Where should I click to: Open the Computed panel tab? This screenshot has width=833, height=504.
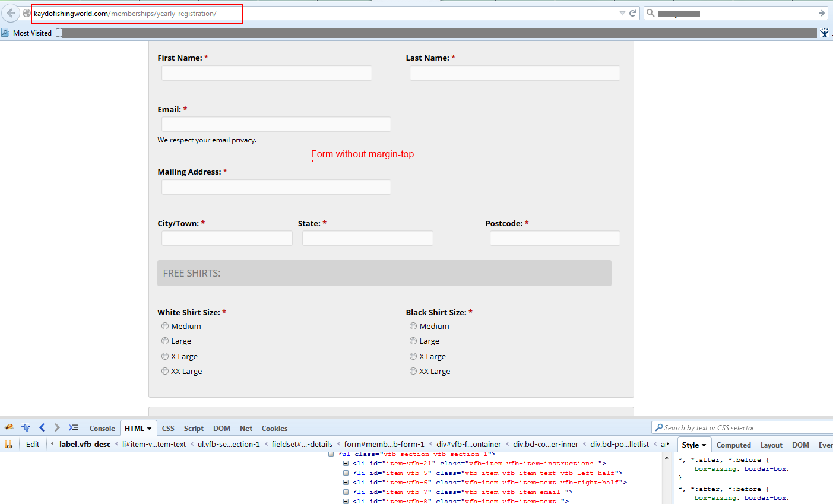pos(733,444)
